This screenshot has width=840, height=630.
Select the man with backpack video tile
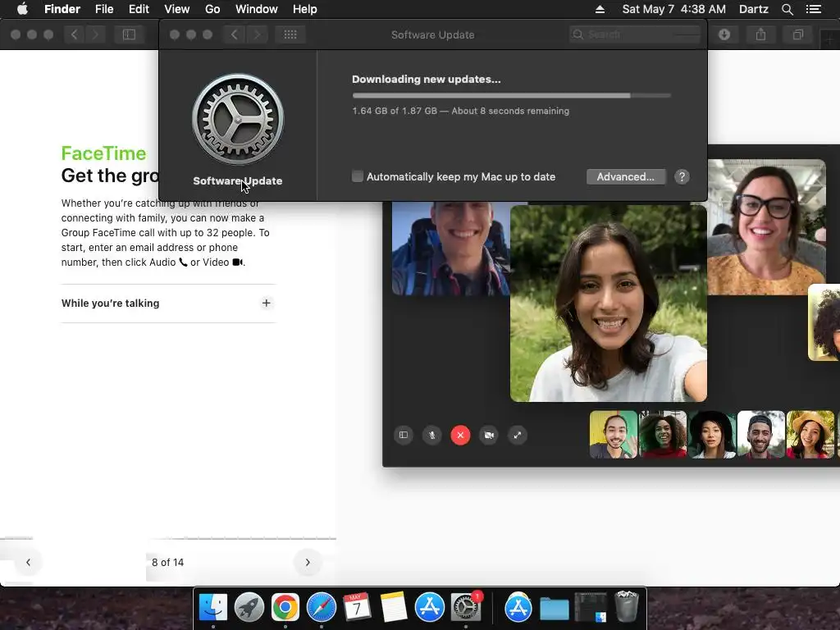[450, 248]
